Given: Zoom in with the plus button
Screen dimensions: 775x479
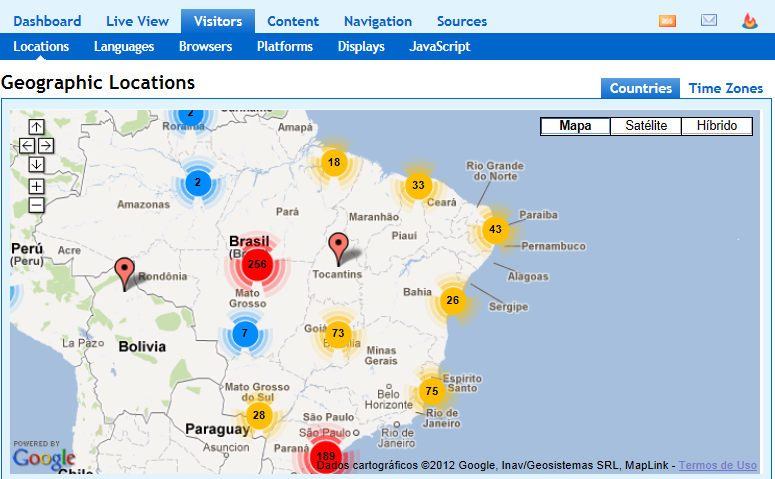Looking at the screenshot, I should (x=36, y=186).
